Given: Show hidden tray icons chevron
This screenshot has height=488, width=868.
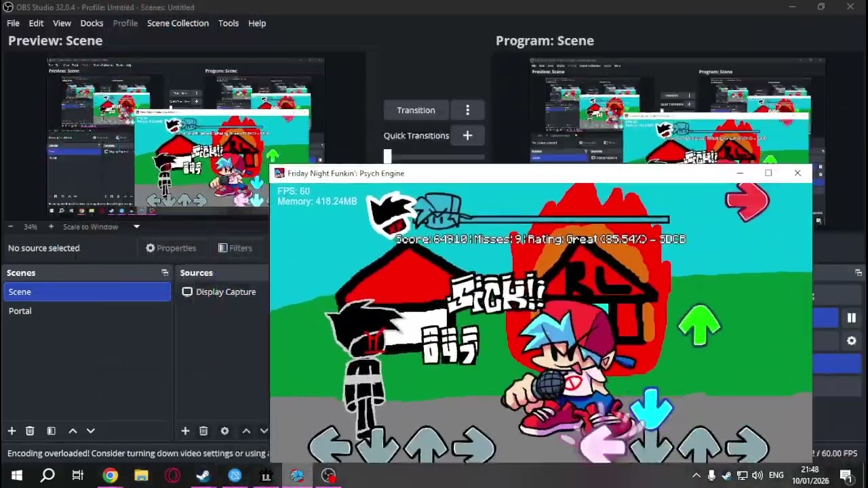Looking at the screenshot, I should (696, 476).
